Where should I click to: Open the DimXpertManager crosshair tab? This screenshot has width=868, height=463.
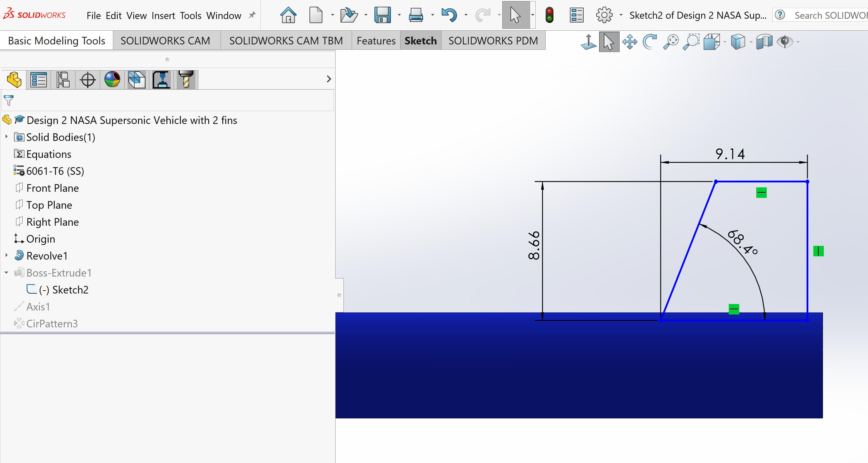pyautogui.click(x=87, y=80)
